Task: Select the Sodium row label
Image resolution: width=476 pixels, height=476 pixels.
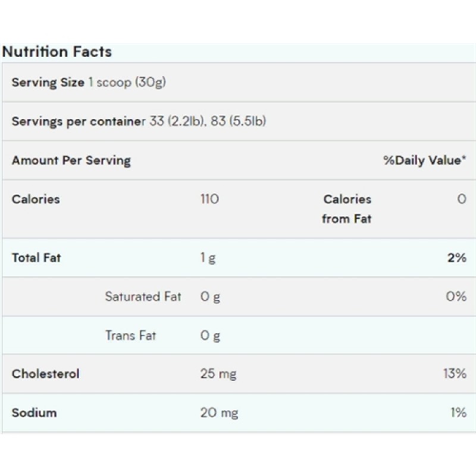Action: point(34,412)
